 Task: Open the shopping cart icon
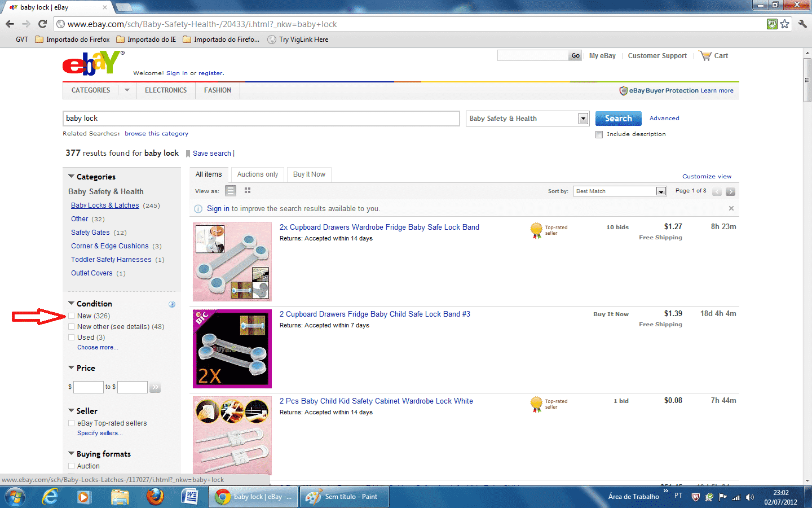tap(705, 56)
